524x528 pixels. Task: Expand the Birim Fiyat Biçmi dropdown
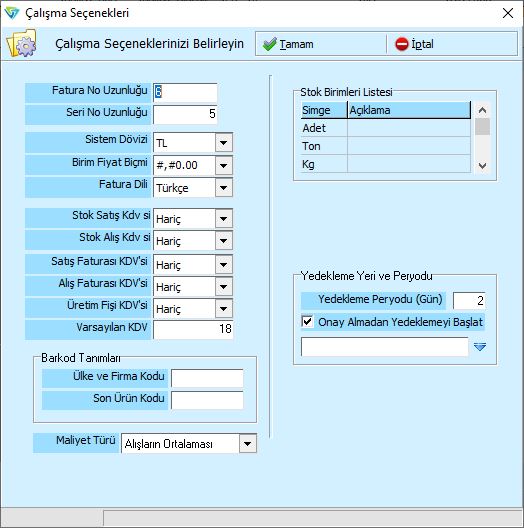[224, 165]
